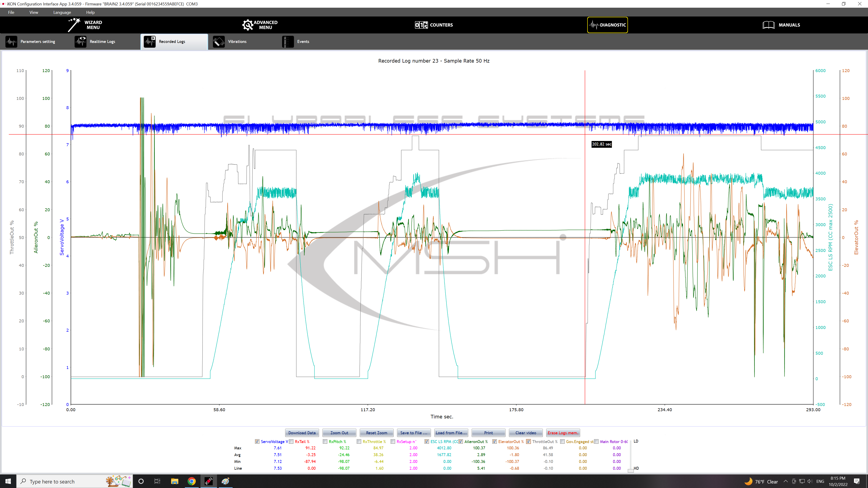Uncheck the ElevatorOut % trace
The width and height of the screenshot is (868, 488).
pos(495,441)
